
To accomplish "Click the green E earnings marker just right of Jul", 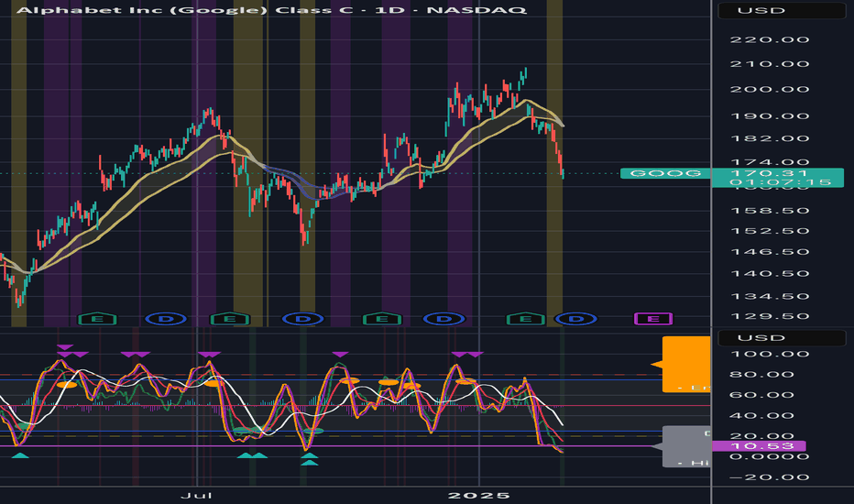I will click(230, 319).
